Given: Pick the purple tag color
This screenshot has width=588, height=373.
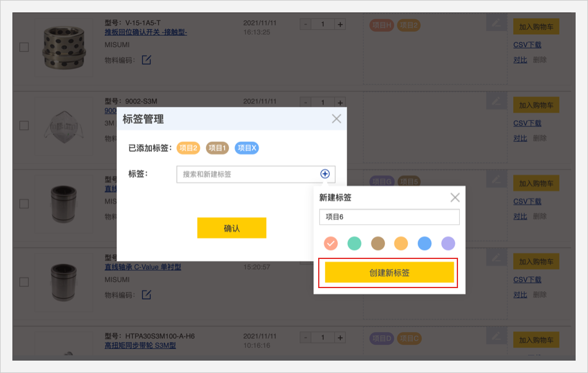Looking at the screenshot, I should 448,244.
